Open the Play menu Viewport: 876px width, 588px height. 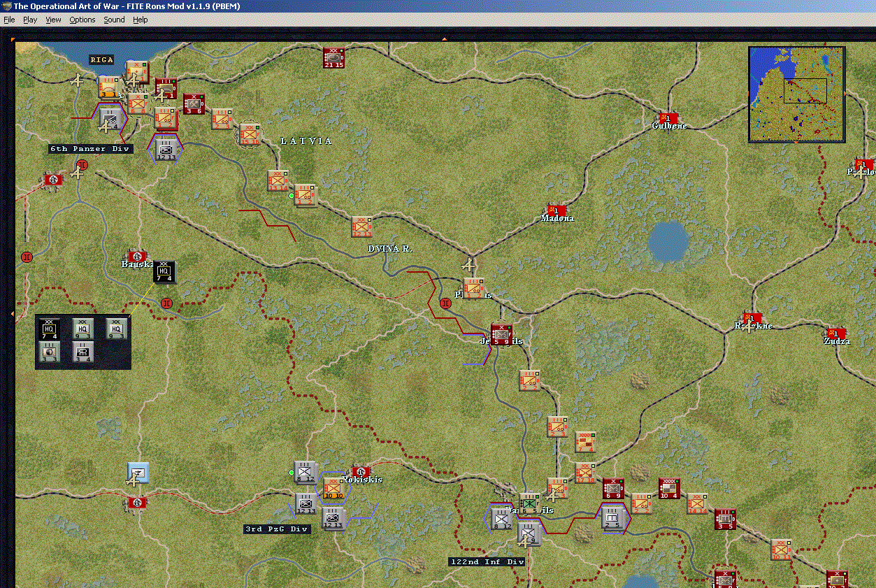click(x=30, y=20)
